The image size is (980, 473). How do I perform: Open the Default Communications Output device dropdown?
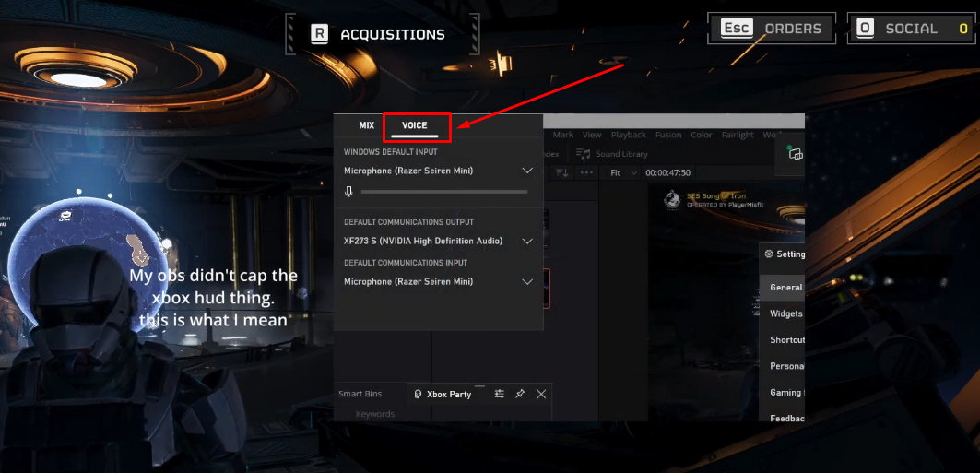point(439,241)
